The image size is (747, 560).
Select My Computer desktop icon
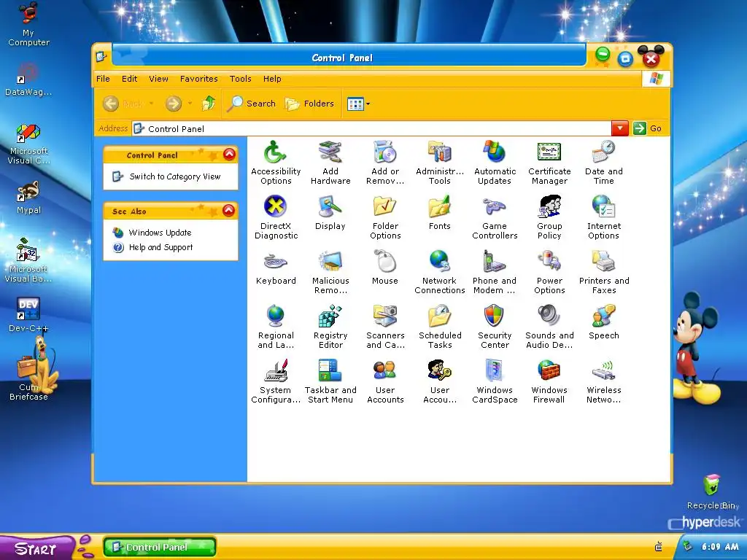pos(28,24)
